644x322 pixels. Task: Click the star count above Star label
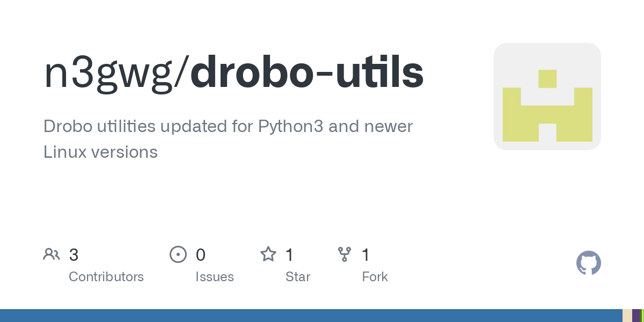(x=289, y=255)
